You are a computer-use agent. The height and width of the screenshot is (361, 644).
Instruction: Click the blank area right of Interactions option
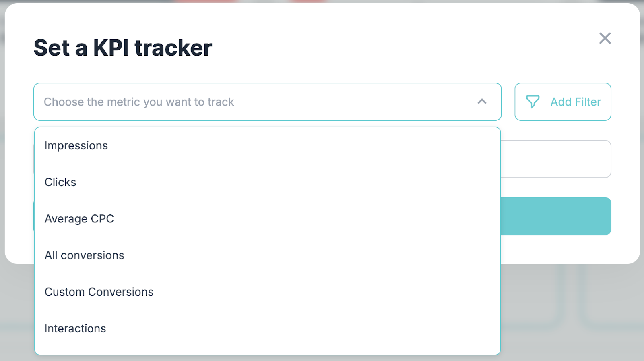pos(302,328)
